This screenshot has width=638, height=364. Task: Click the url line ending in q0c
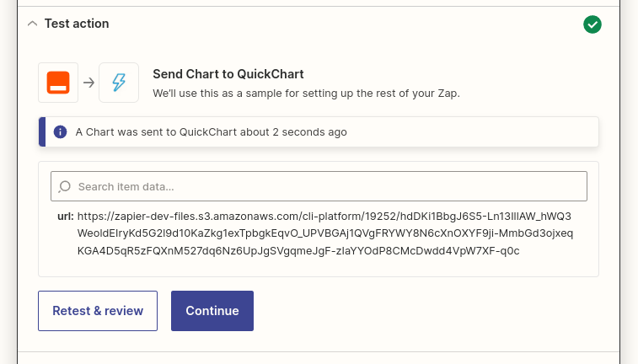point(298,251)
